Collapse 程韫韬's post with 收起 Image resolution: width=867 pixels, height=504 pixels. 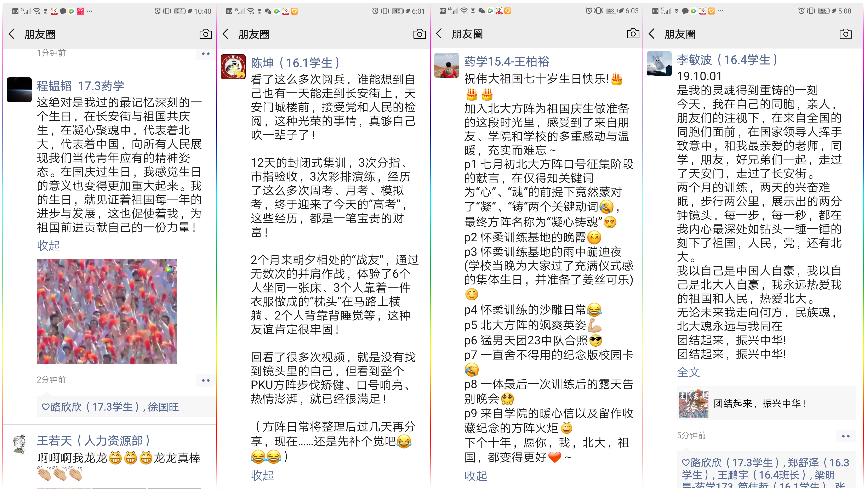48,245
